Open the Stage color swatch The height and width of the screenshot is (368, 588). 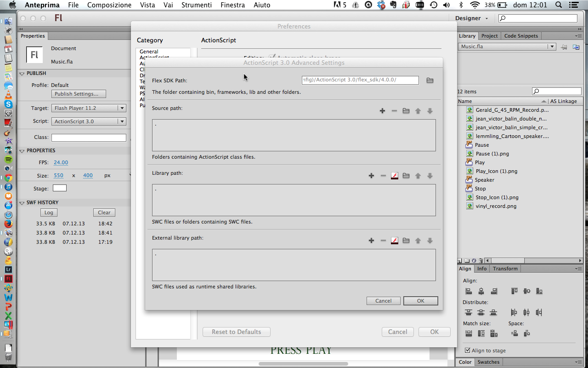click(x=60, y=188)
